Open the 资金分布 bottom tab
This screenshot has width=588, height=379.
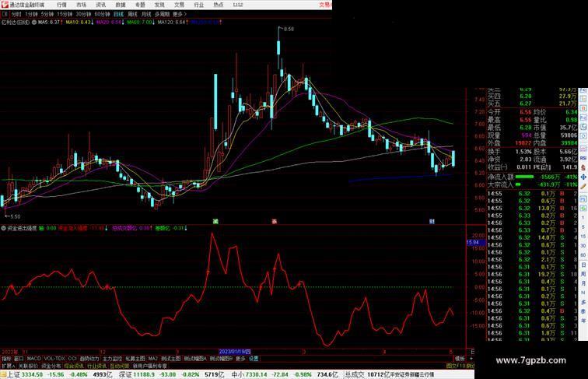click(x=51, y=366)
